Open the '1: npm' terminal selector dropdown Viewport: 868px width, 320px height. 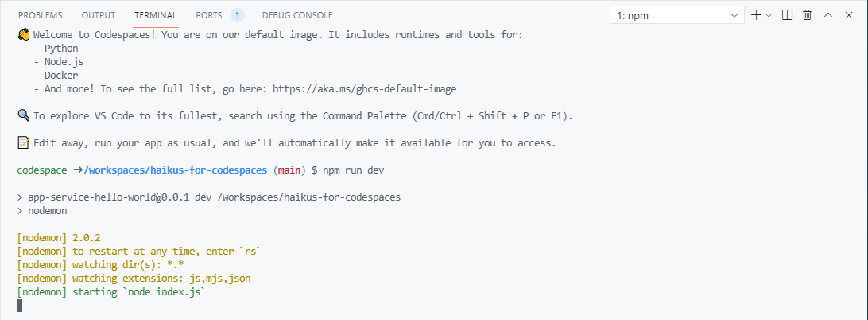pyautogui.click(x=676, y=15)
